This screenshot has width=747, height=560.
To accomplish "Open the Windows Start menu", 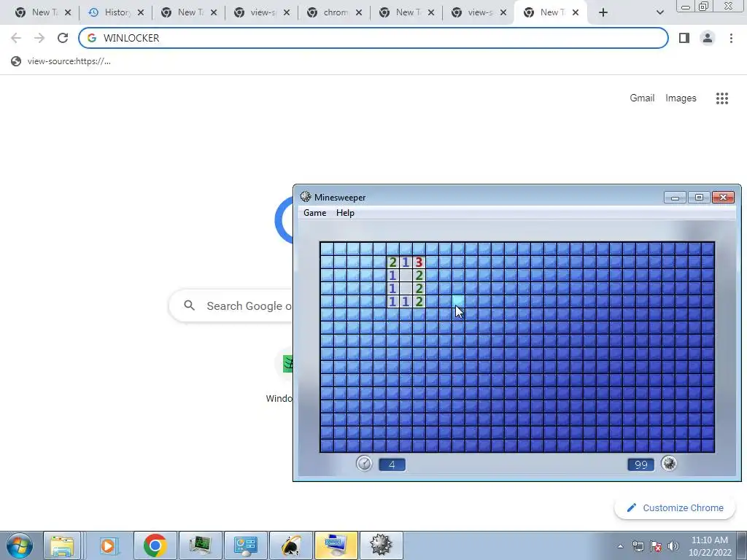I will click(20, 545).
